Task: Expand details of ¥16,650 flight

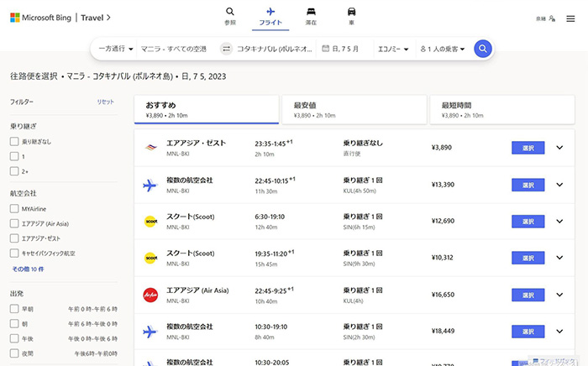Action: click(559, 295)
